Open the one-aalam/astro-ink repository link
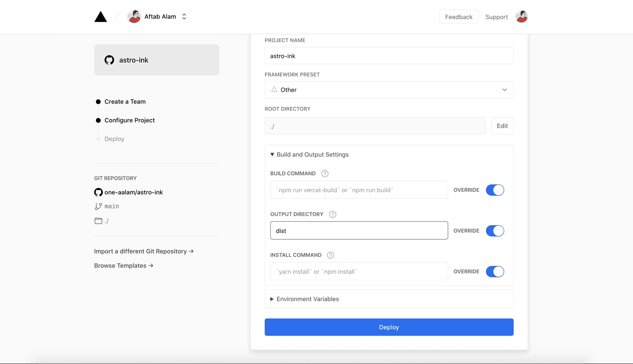Viewport: 633px width, 364px height. [134, 192]
